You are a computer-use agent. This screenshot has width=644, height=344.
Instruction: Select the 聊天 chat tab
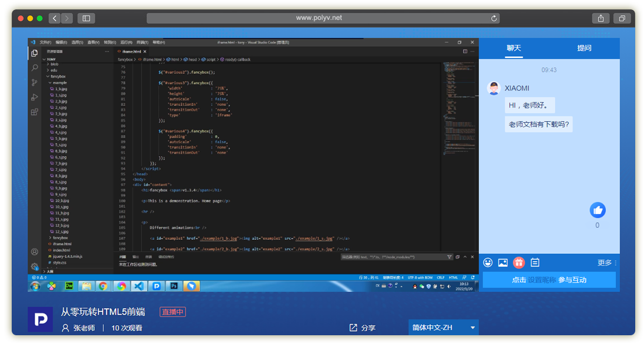pos(514,48)
